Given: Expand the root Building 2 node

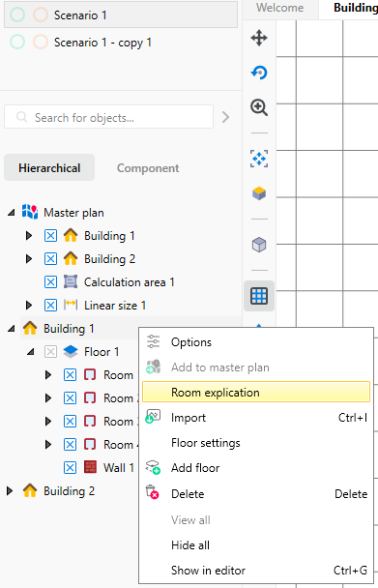Looking at the screenshot, I should (10, 491).
